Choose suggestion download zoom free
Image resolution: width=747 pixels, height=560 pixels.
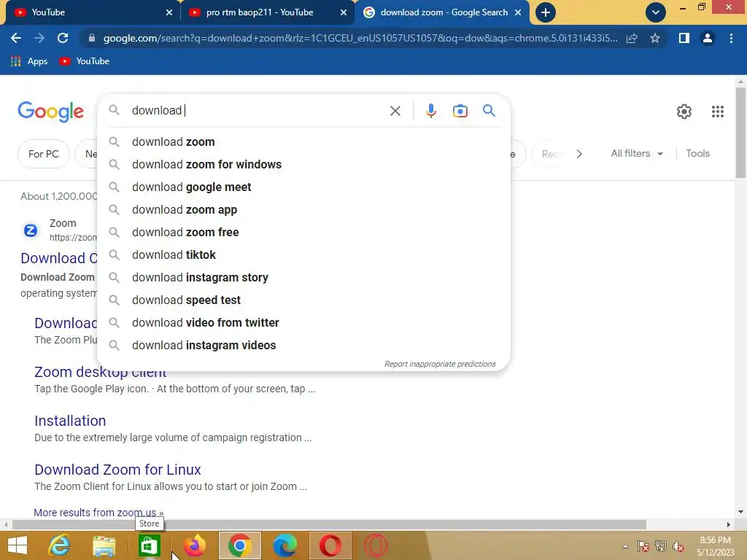click(303, 233)
